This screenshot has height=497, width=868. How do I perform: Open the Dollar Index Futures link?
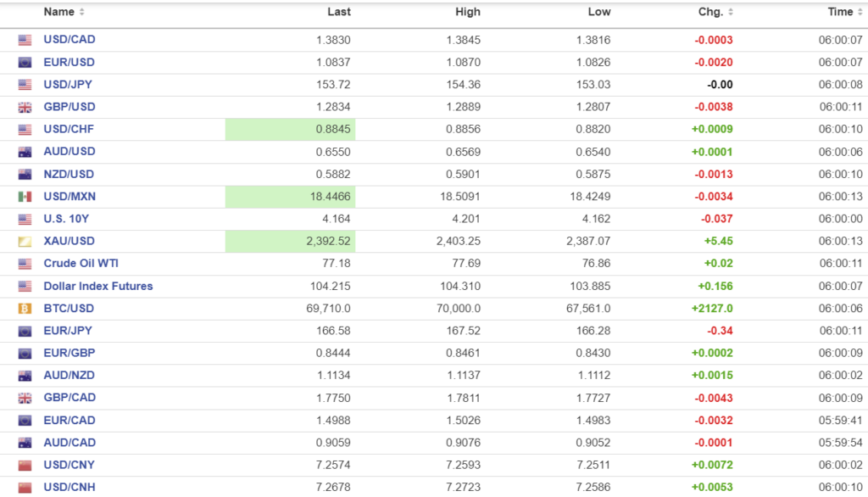(x=98, y=287)
